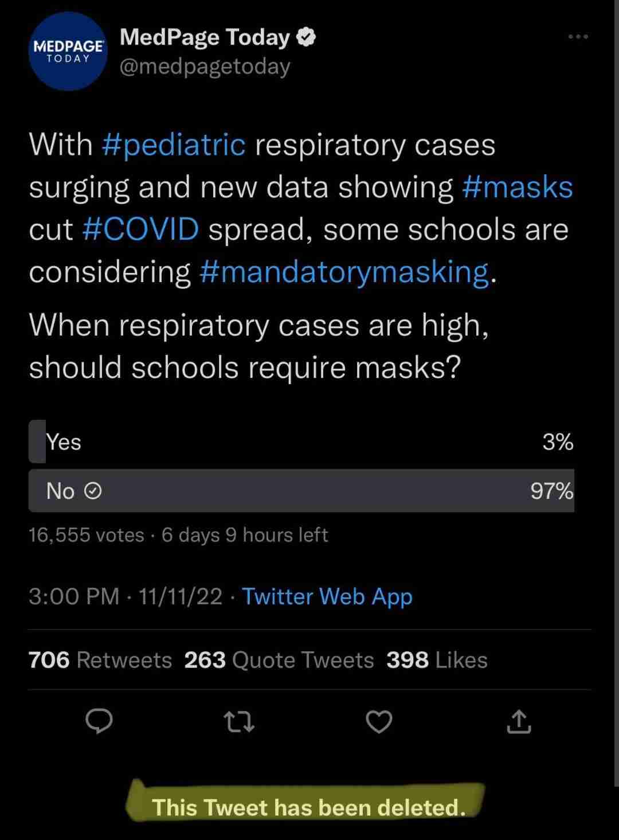Click the Twitter Web App source link

click(x=327, y=596)
